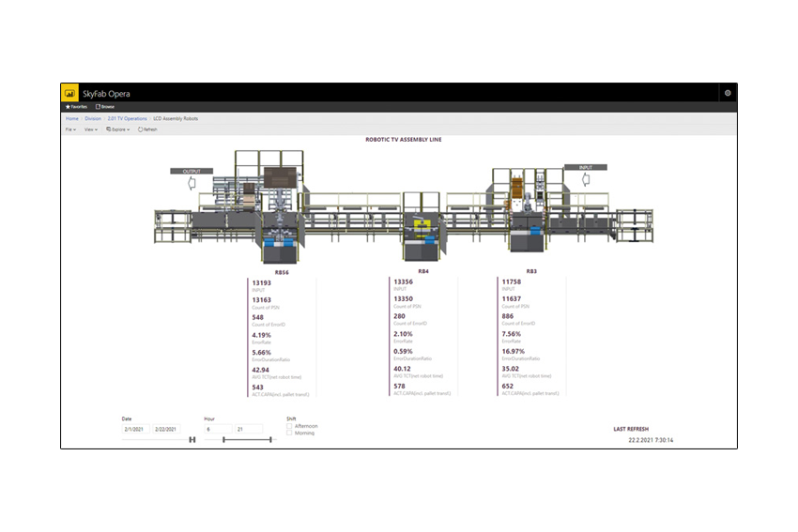Open the Browse tab
Viewport: 798px width, 532px height.
[105, 107]
